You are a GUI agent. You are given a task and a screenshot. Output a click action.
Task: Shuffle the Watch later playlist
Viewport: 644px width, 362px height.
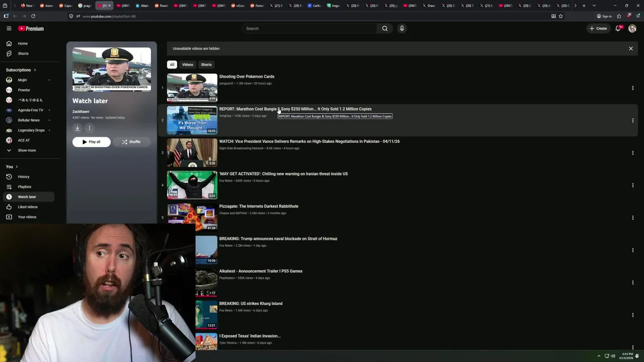click(132, 142)
